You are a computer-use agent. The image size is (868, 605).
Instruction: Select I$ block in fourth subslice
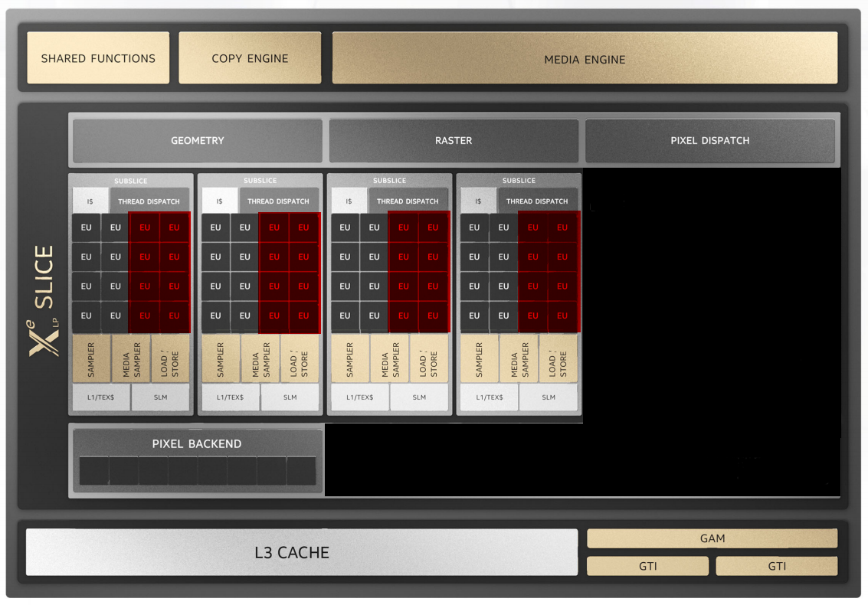[x=478, y=201]
